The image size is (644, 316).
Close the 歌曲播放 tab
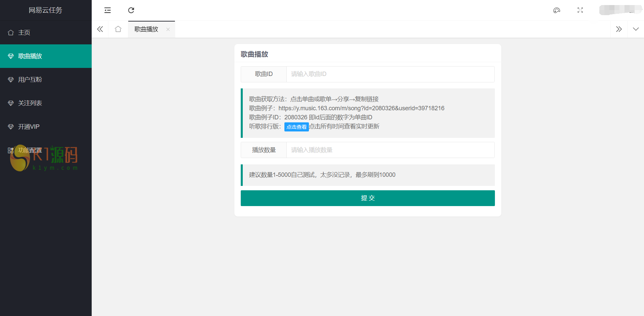coord(168,29)
